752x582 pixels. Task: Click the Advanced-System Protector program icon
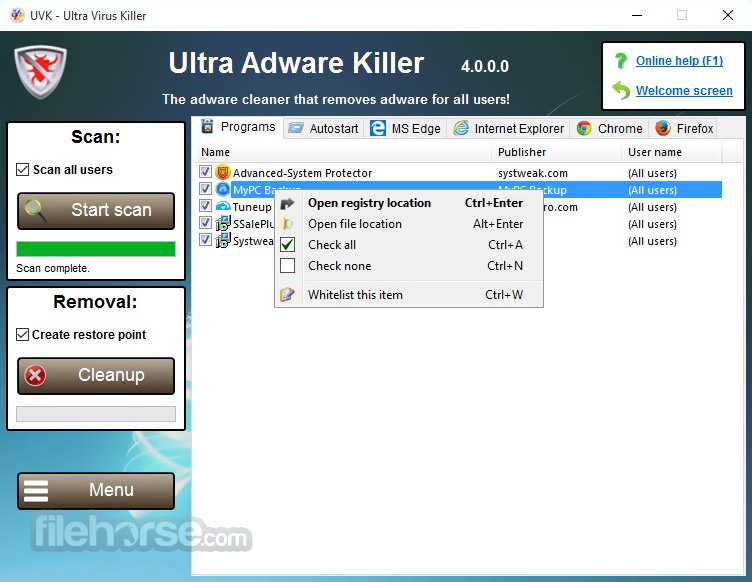point(223,172)
